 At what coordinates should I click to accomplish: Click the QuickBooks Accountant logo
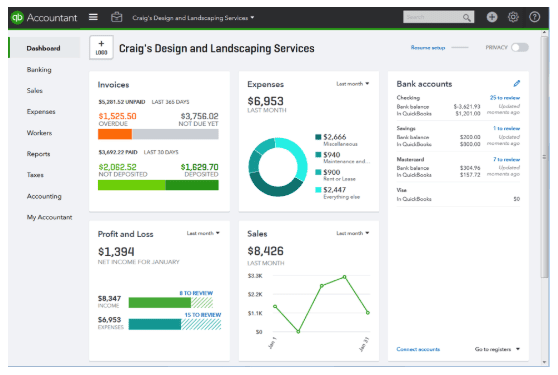[x=44, y=17]
